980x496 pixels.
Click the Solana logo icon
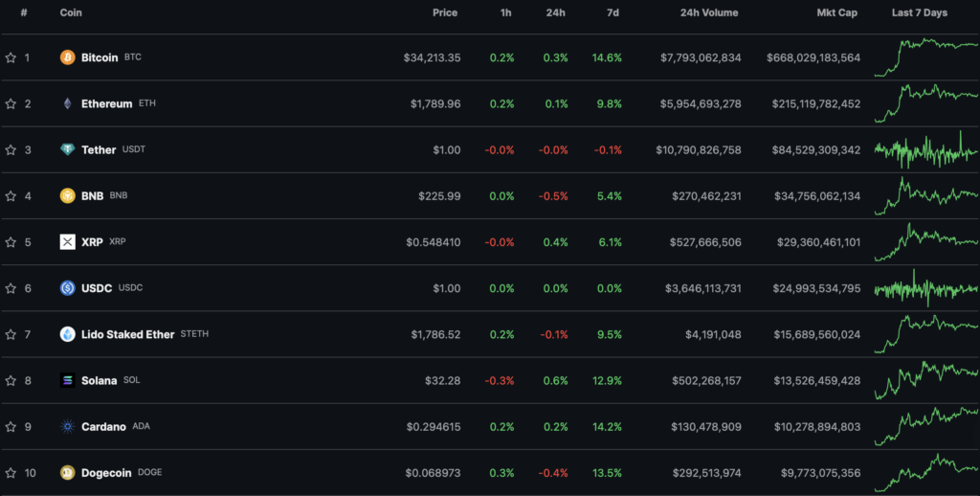point(67,380)
